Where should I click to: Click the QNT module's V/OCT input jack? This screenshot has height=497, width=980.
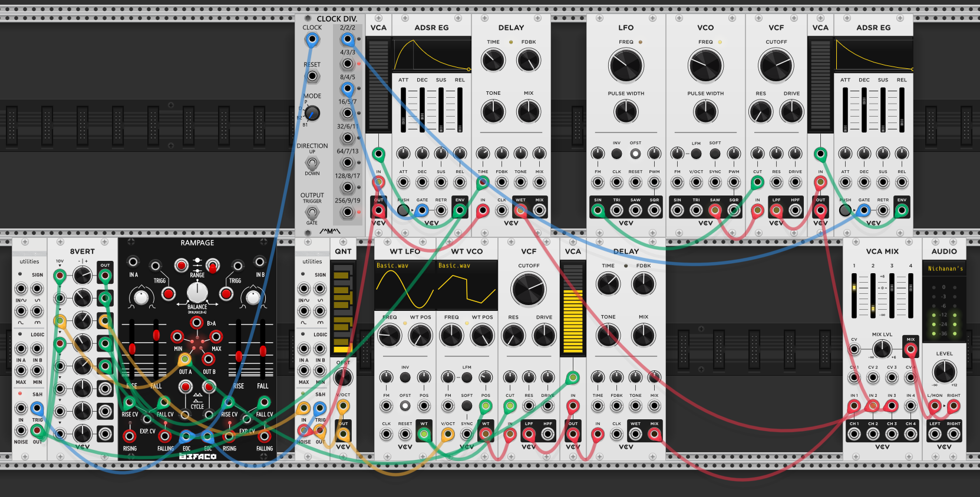click(343, 406)
